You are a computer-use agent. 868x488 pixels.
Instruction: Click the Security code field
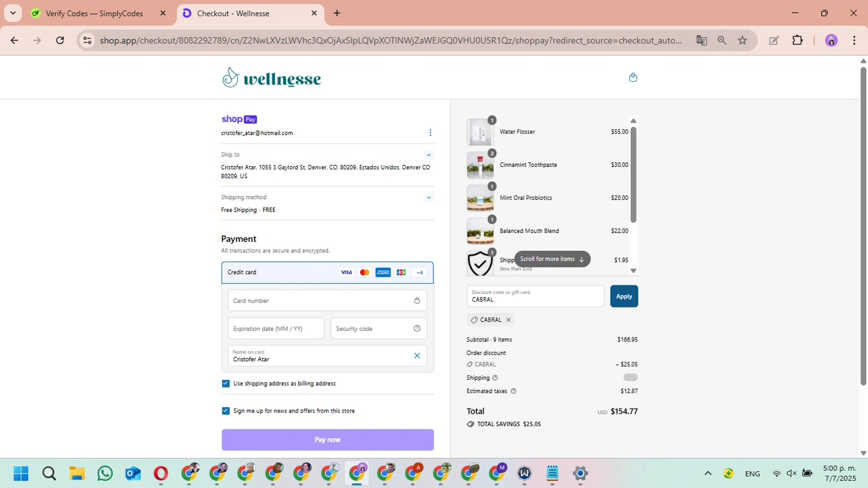pos(379,328)
